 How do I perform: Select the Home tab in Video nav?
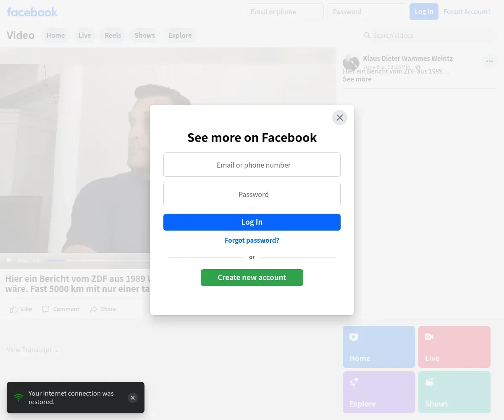(x=56, y=35)
